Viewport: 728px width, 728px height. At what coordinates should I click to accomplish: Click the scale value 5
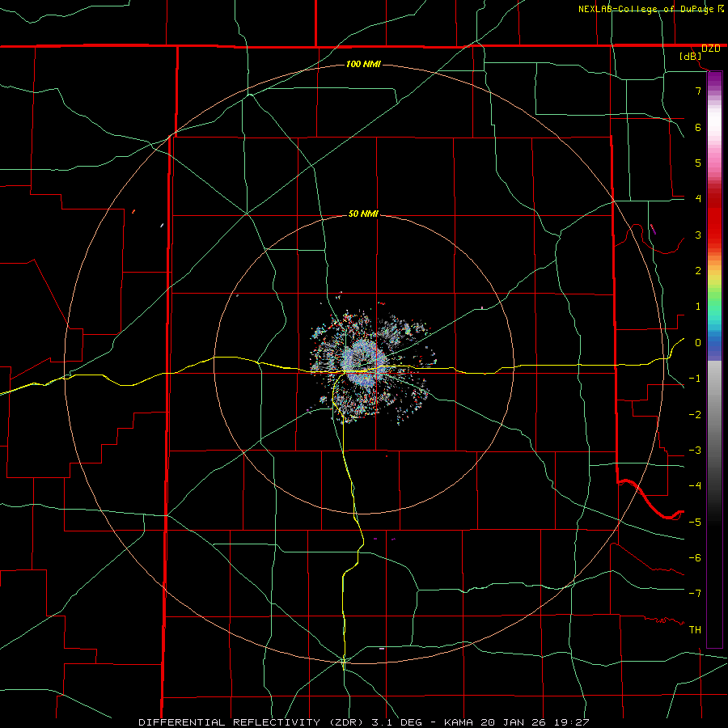pyautogui.click(x=698, y=163)
